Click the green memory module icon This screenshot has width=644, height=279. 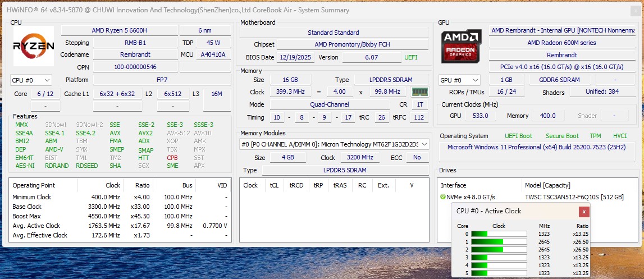pos(419,92)
